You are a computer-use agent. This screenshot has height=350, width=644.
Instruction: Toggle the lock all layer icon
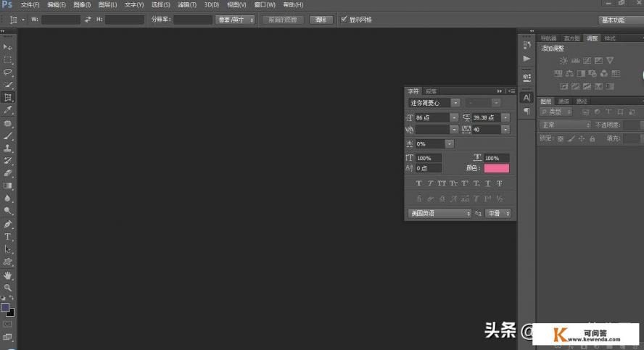593,138
